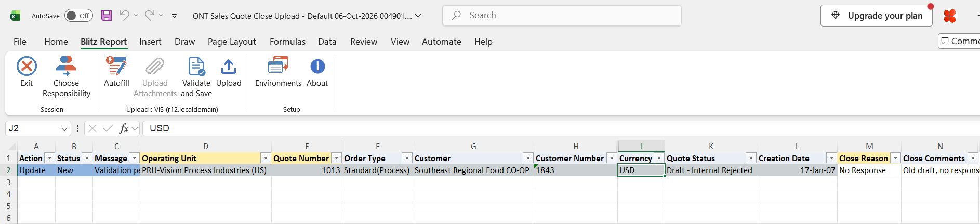The width and height of the screenshot is (980, 224).
Task: Open the Message column filter
Action: tap(135, 158)
